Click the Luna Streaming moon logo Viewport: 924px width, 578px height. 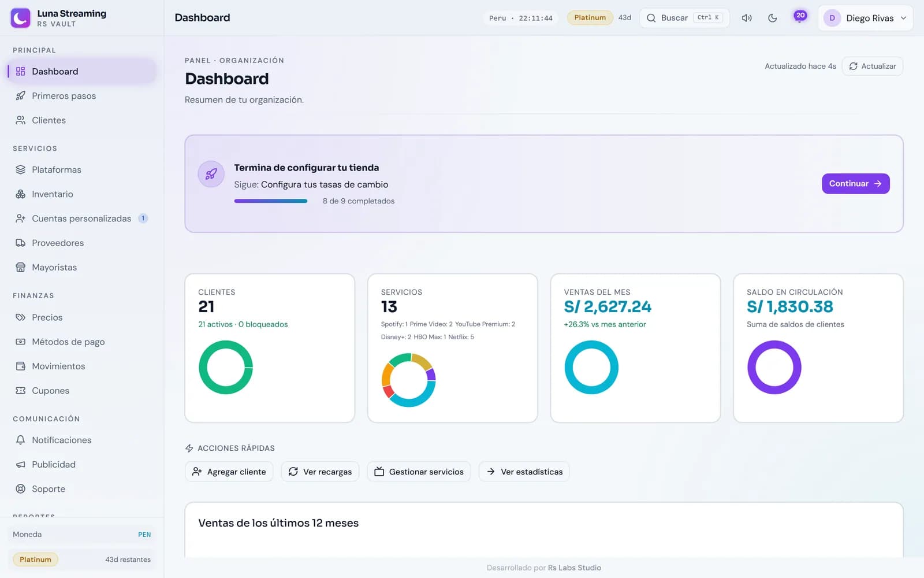tap(20, 18)
